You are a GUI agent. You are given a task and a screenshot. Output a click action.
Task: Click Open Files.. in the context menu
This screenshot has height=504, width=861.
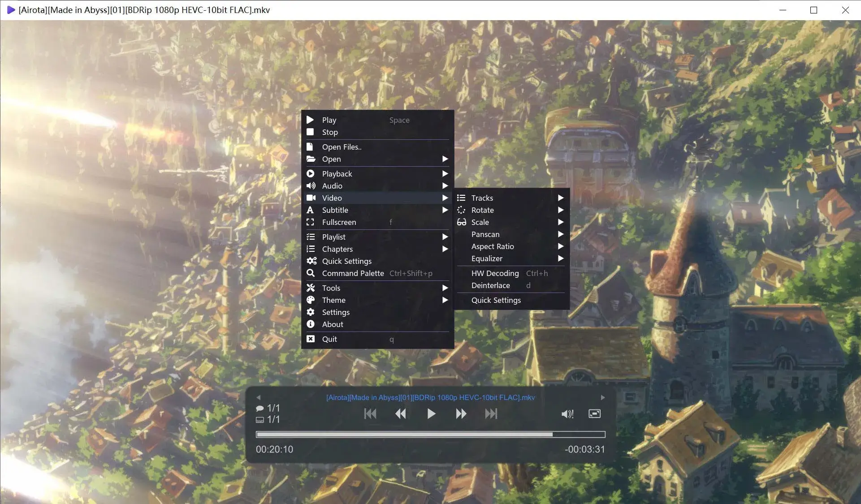[x=342, y=146]
